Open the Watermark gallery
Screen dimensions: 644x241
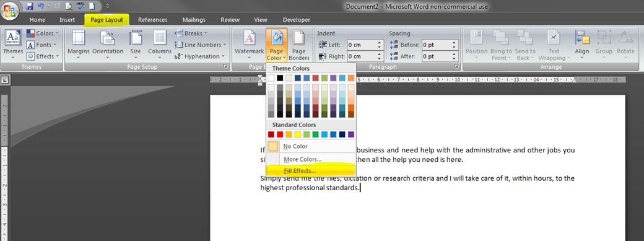click(x=250, y=44)
